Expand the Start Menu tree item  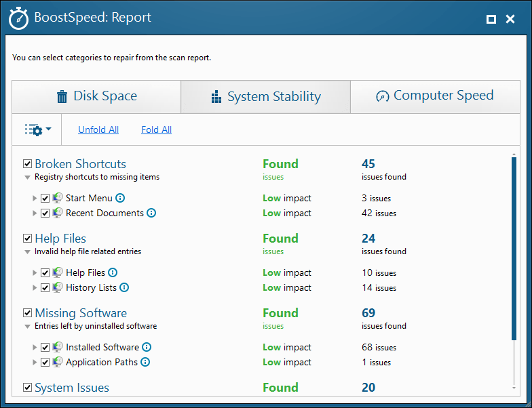(35, 199)
